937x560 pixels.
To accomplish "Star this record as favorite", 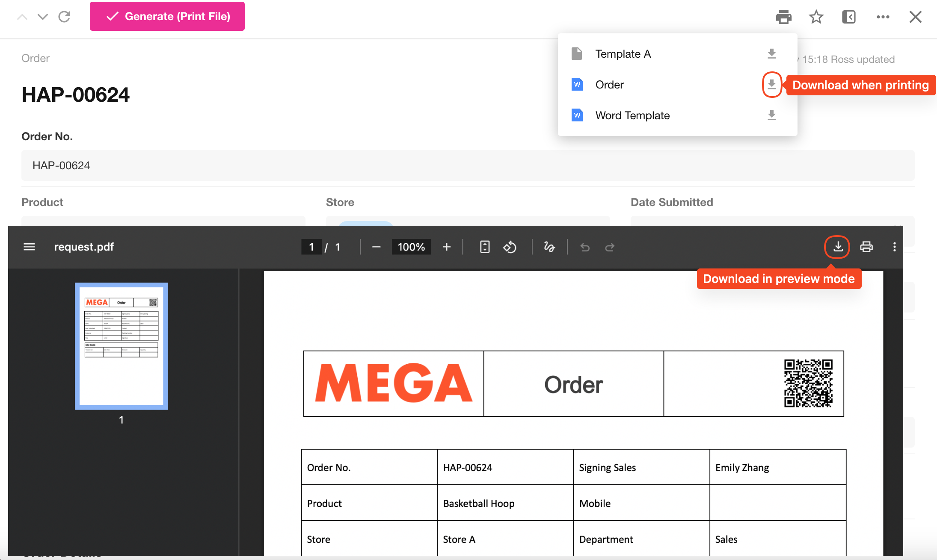I will [x=816, y=17].
